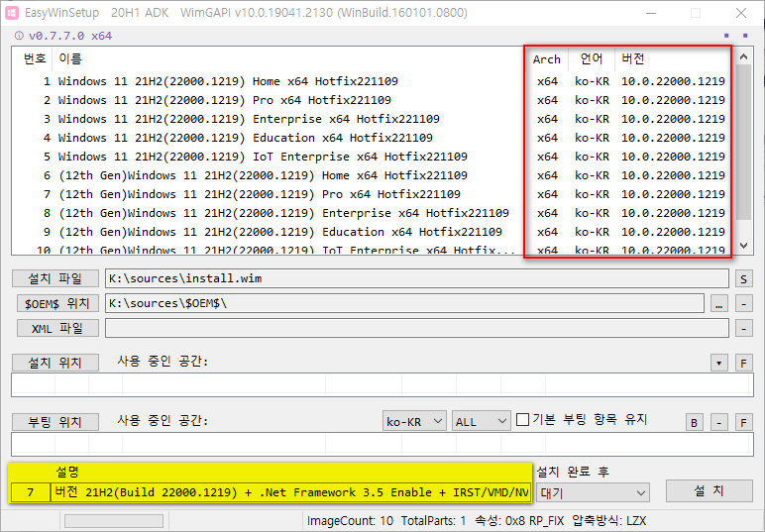Viewport: 765px width, 532px height.
Task: Sort by 언어 column header
Action: click(x=592, y=59)
